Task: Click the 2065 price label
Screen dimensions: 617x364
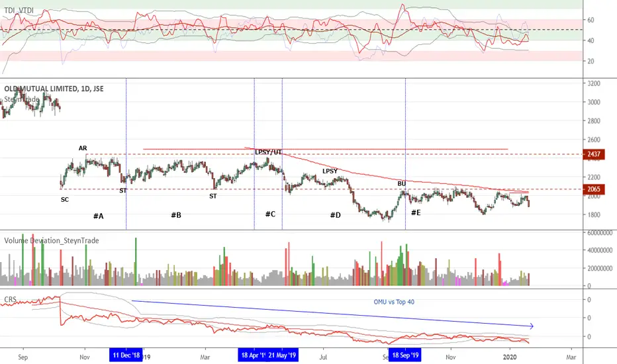Action: point(594,189)
